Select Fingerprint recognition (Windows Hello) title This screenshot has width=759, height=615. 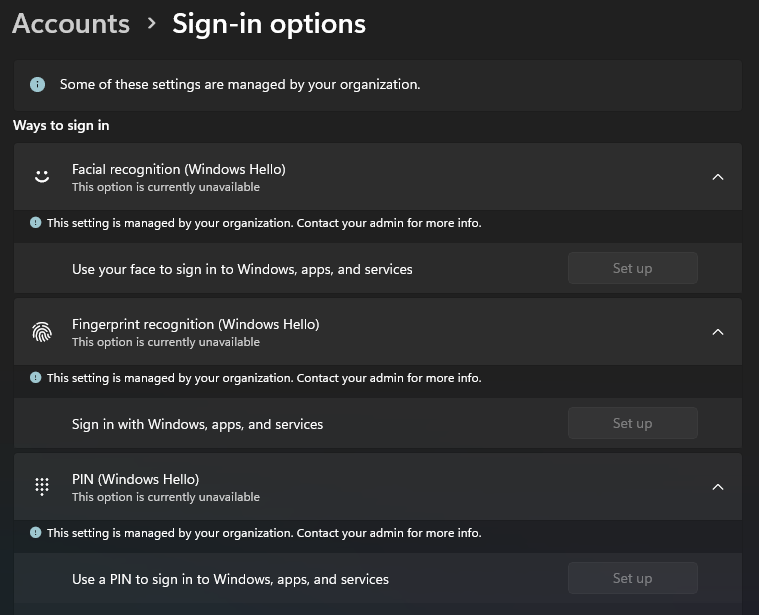click(196, 324)
